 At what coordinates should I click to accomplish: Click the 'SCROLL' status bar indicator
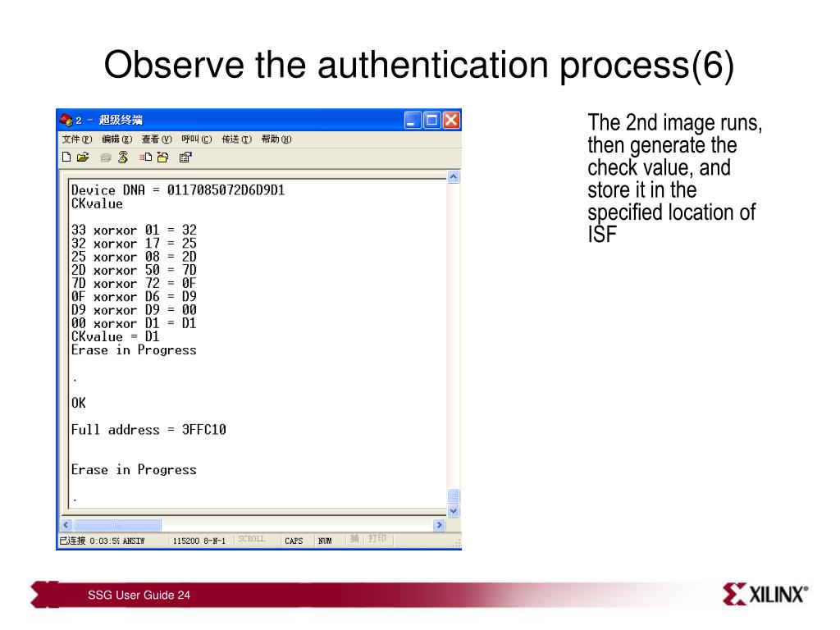click(x=252, y=539)
